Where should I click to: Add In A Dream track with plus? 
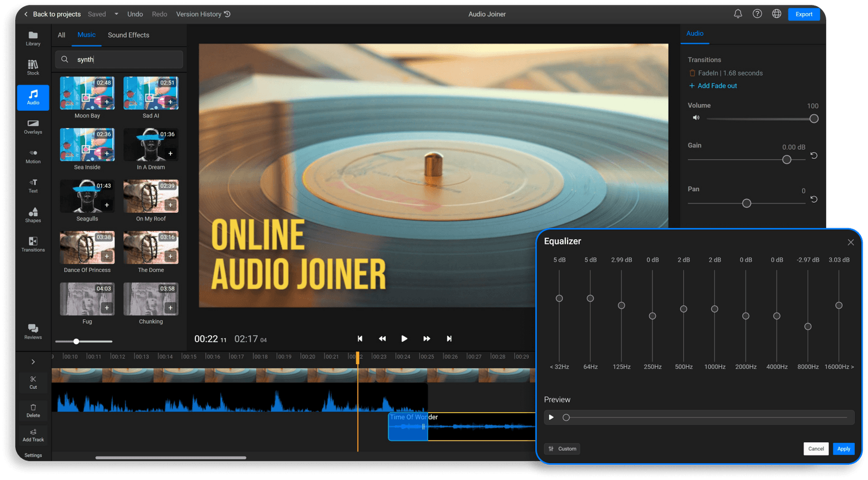pos(170,153)
